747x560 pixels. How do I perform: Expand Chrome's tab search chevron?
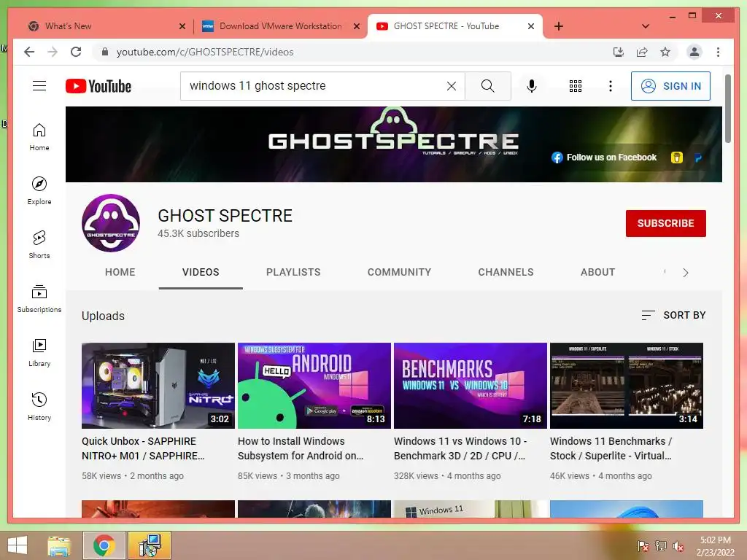coord(646,26)
